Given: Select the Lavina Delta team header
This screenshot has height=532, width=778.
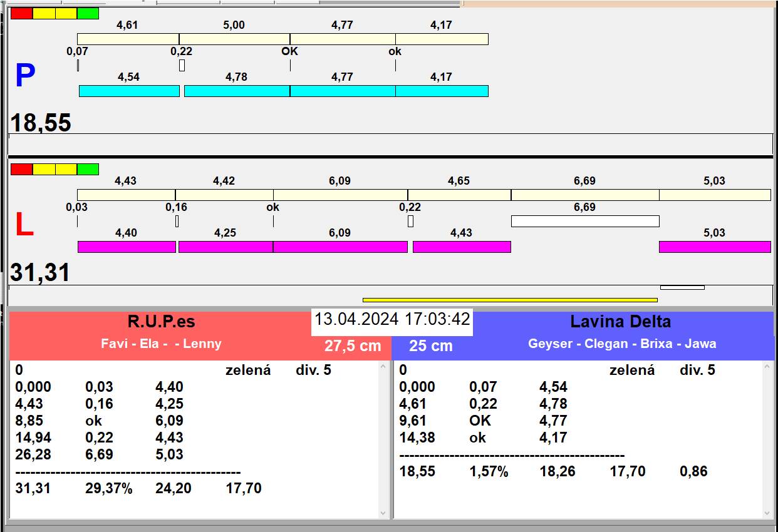Looking at the screenshot, I should 620,322.
